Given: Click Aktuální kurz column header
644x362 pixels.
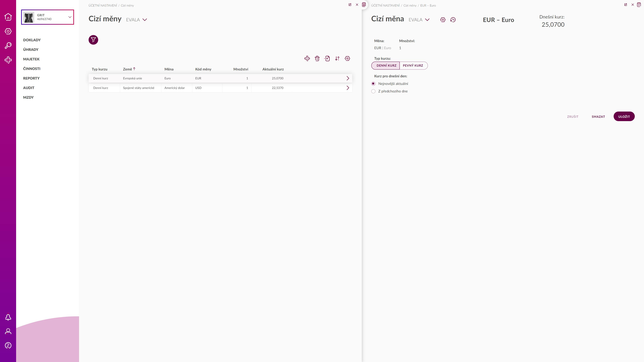Looking at the screenshot, I should [x=273, y=69].
